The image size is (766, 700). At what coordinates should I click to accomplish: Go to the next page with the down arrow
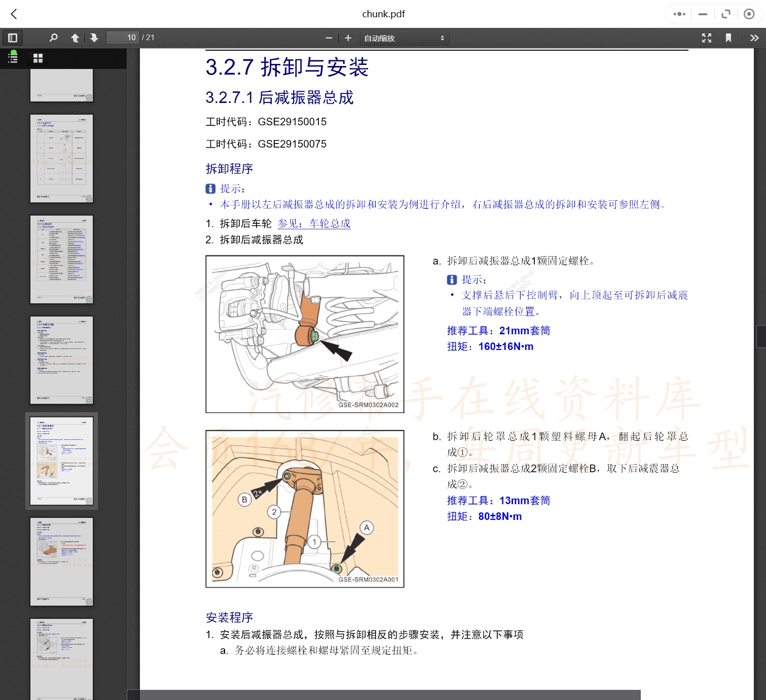tap(94, 38)
